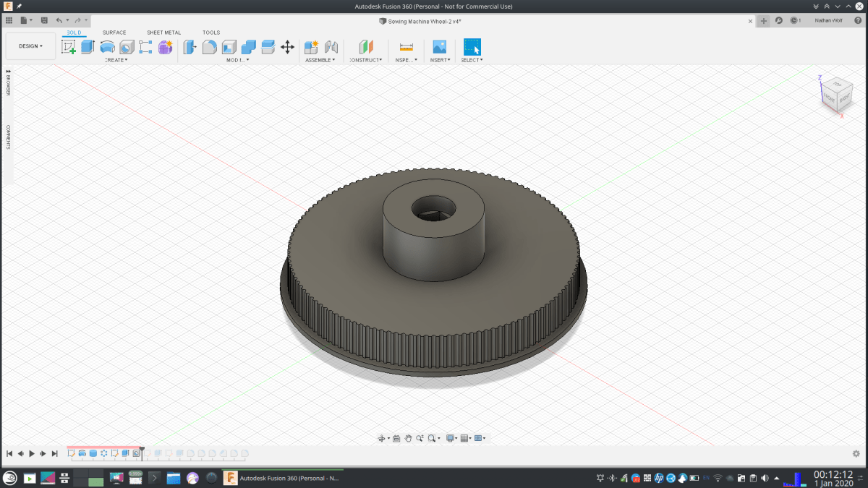Image resolution: width=868 pixels, height=488 pixels.
Task: Switch to the SOLID tab
Action: point(74,33)
